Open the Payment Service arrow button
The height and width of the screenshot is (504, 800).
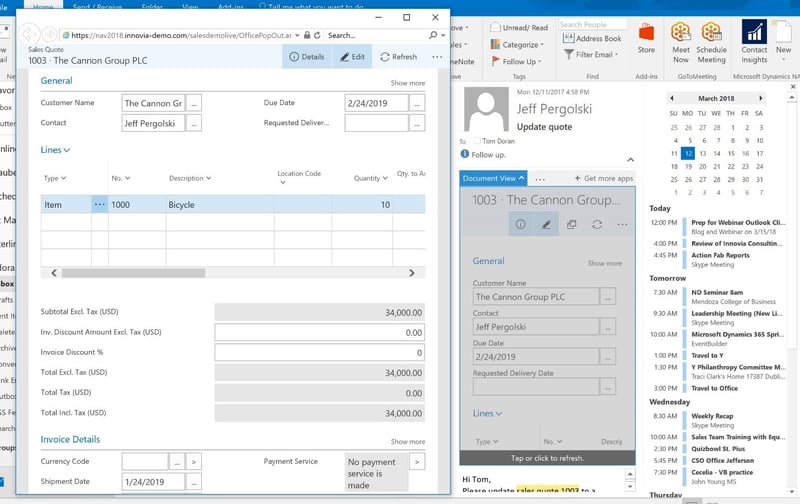[417, 462]
